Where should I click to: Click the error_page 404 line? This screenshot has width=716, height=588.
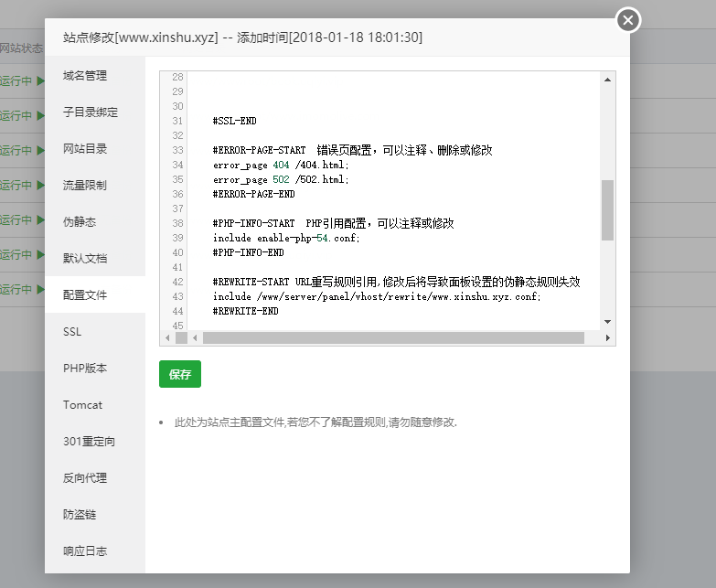(x=281, y=165)
